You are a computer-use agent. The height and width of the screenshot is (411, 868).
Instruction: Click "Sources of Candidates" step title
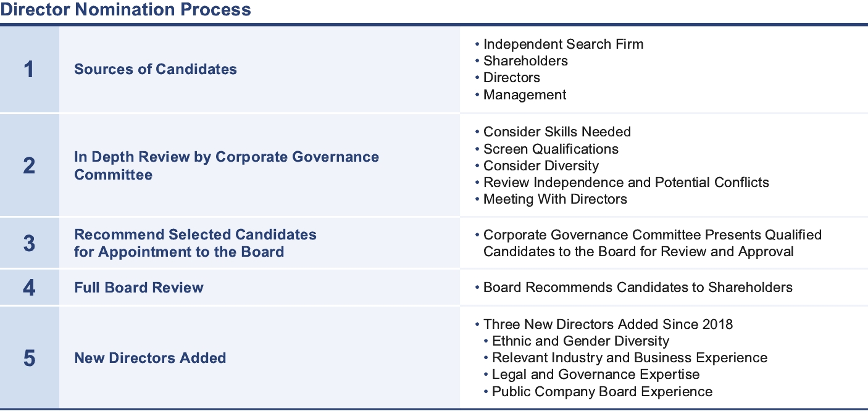point(156,69)
